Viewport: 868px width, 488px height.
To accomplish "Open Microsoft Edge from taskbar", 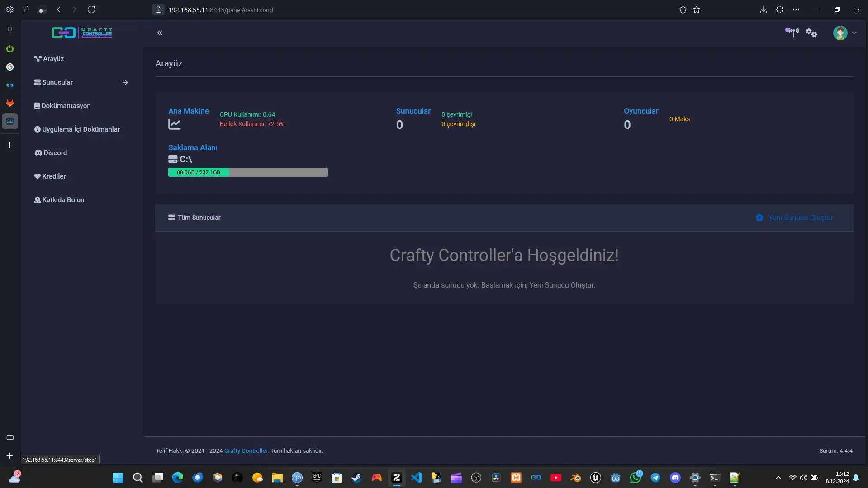I will tap(178, 478).
